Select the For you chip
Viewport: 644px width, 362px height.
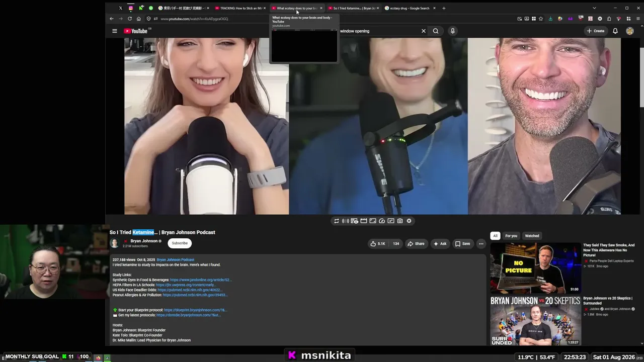tap(511, 236)
